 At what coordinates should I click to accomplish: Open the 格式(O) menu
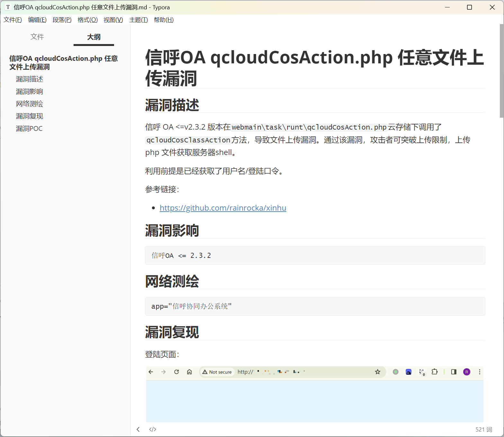[x=88, y=20]
